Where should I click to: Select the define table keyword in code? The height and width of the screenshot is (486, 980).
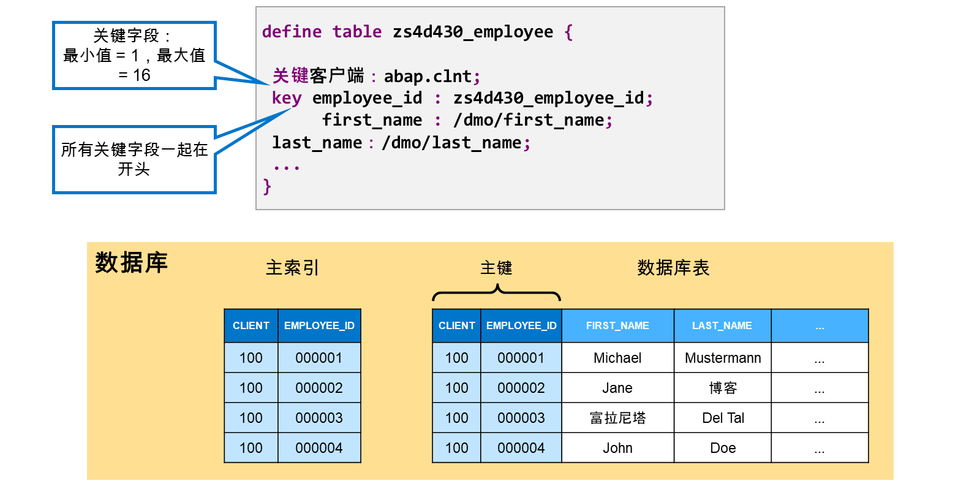322,32
